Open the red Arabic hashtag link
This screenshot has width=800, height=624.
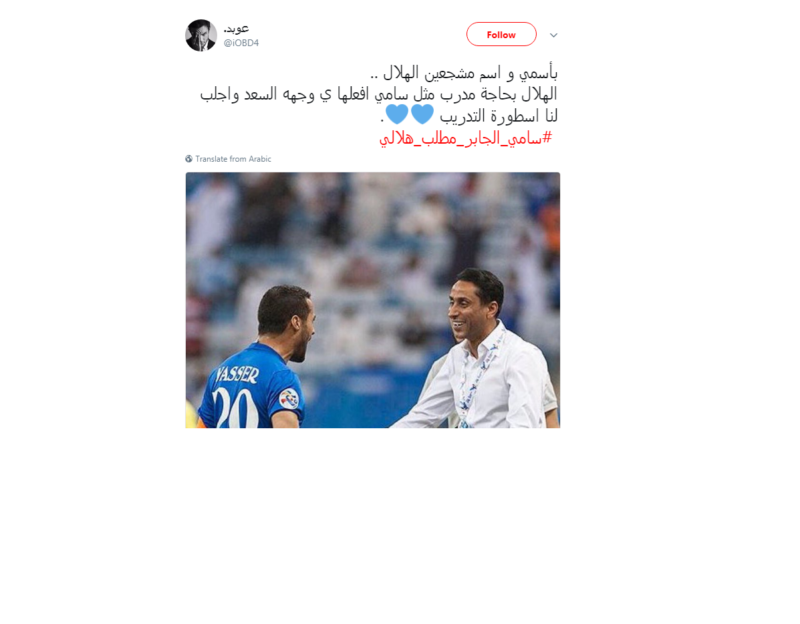click(x=465, y=138)
